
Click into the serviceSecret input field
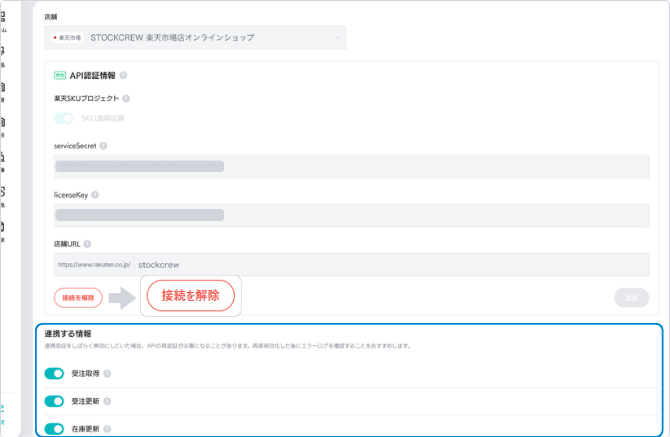pyautogui.click(x=350, y=166)
